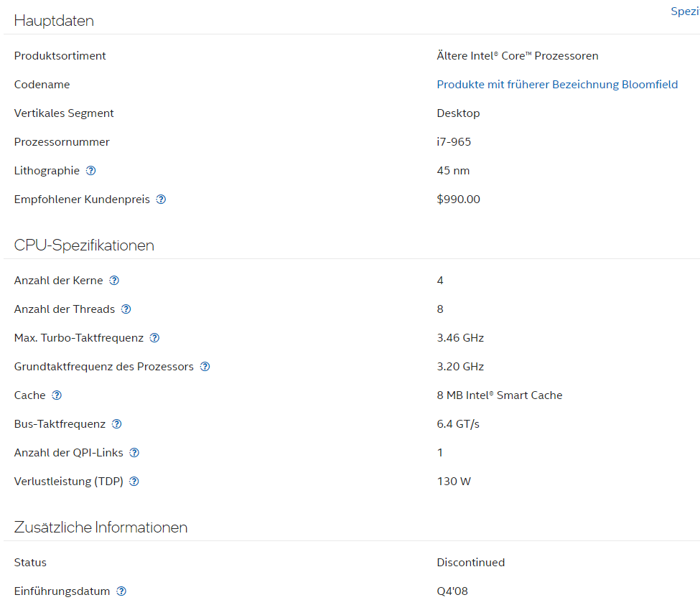Image resolution: width=700 pixels, height=605 pixels.
Task: Select the thread count value 8
Action: point(440,309)
